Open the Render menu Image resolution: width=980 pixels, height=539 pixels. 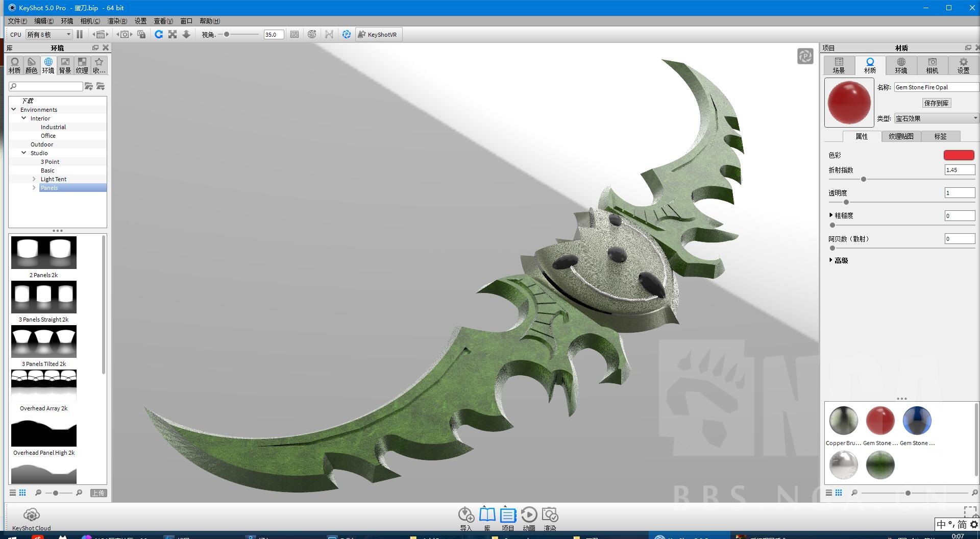coord(117,21)
